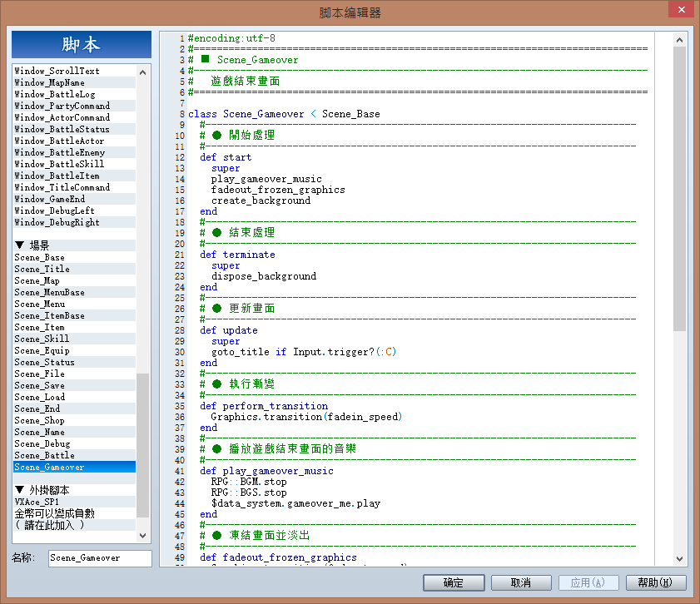Open the VXAce_SP1 plugin script
The image size is (700, 604).
click(75, 502)
